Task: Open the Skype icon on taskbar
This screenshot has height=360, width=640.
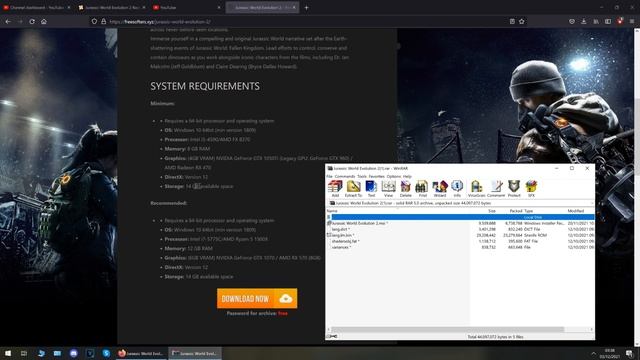Action: coord(106,353)
